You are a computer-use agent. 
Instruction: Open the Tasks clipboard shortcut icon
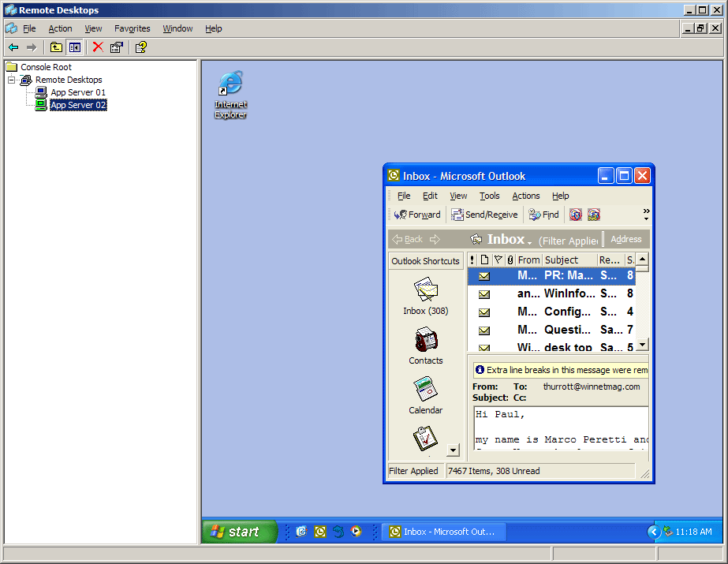click(425, 439)
